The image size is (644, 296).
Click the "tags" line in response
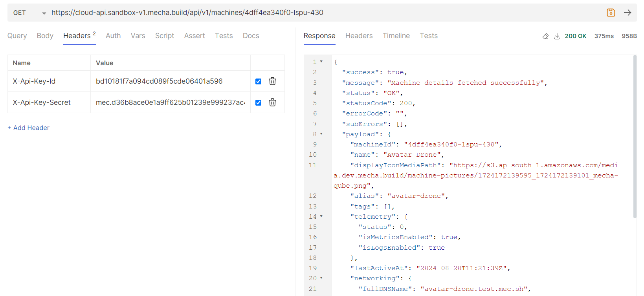pyautogui.click(x=372, y=206)
